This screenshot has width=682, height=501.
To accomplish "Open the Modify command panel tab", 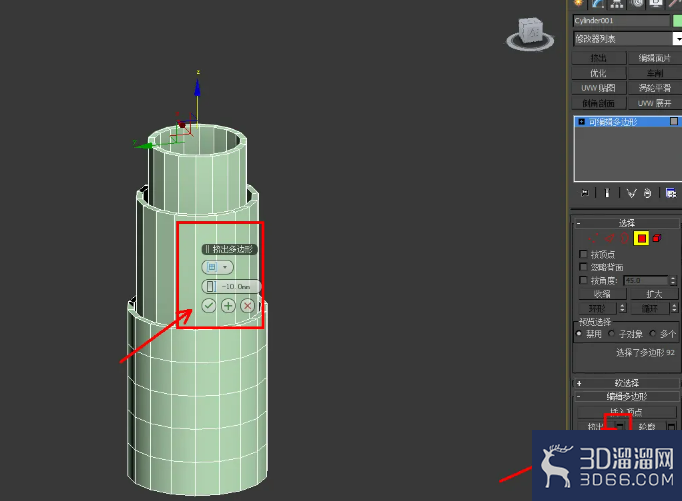I will pyautogui.click(x=598, y=3).
